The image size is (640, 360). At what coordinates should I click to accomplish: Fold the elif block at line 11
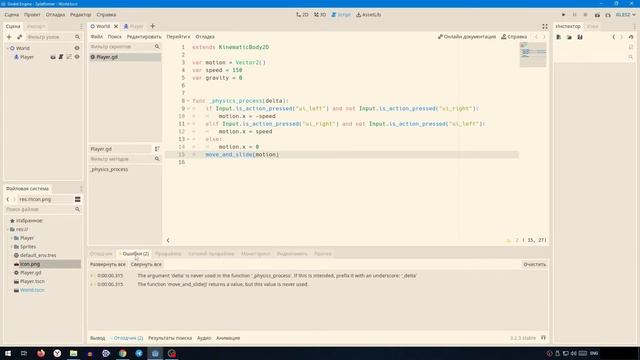tap(188, 124)
